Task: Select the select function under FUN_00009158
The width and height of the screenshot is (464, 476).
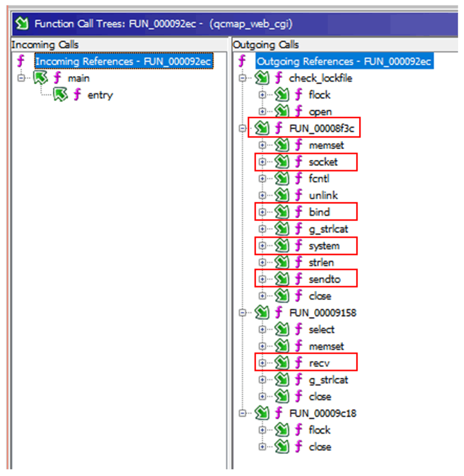Action: (x=321, y=330)
